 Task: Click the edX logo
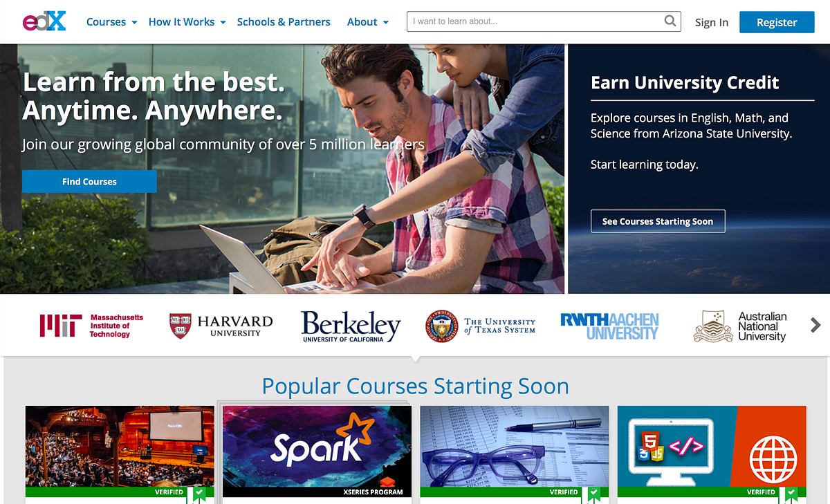coord(44,21)
